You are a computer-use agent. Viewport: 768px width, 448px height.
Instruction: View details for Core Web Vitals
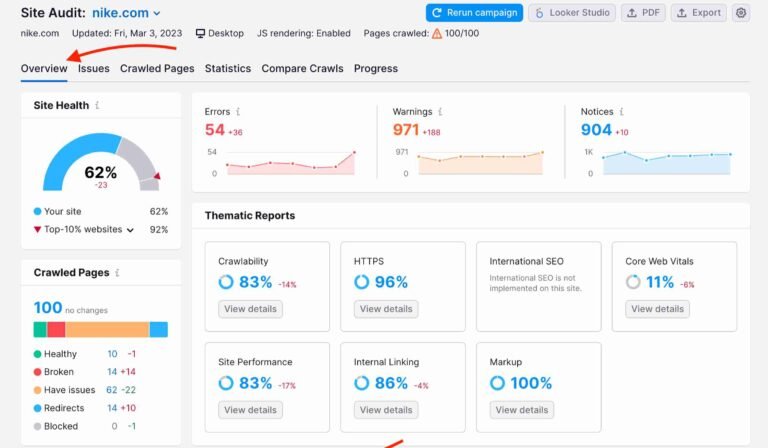[658, 309]
